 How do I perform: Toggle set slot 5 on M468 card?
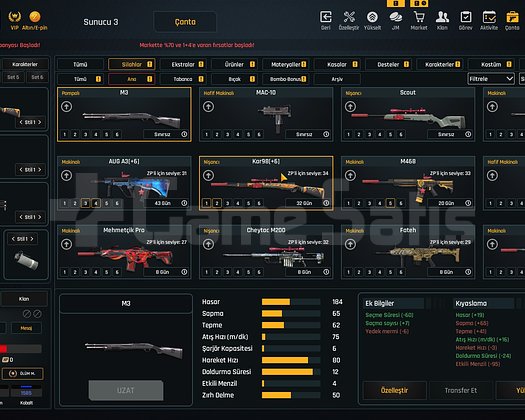pyautogui.click(x=390, y=203)
